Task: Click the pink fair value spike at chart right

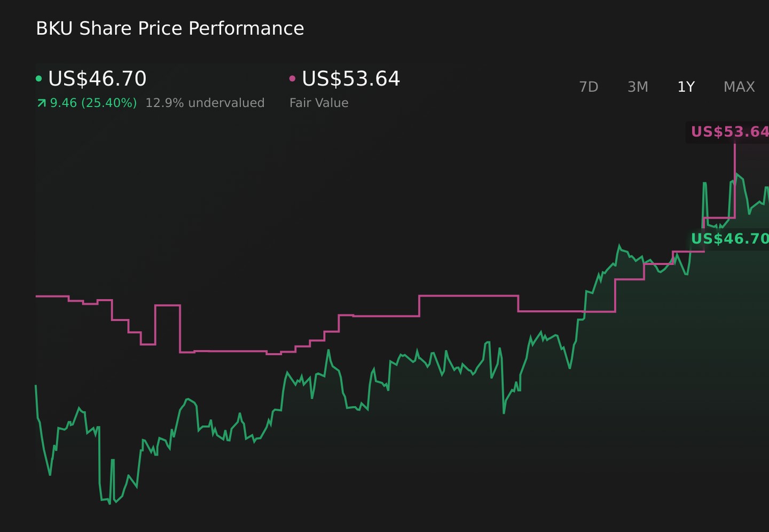Action: 735,181
